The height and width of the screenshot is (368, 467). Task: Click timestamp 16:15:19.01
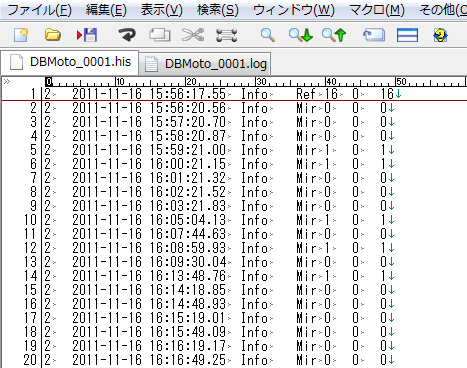pos(188,318)
